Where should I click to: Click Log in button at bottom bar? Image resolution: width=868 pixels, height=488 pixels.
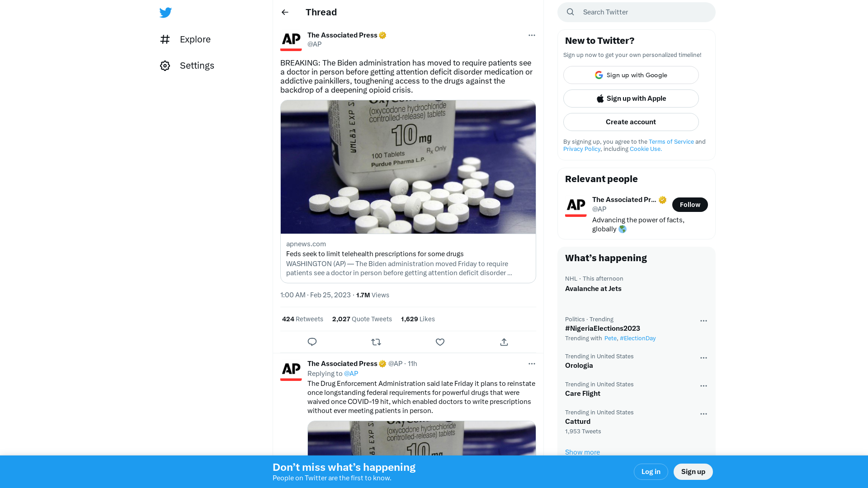pyautogui.click(x=651, y=471)
